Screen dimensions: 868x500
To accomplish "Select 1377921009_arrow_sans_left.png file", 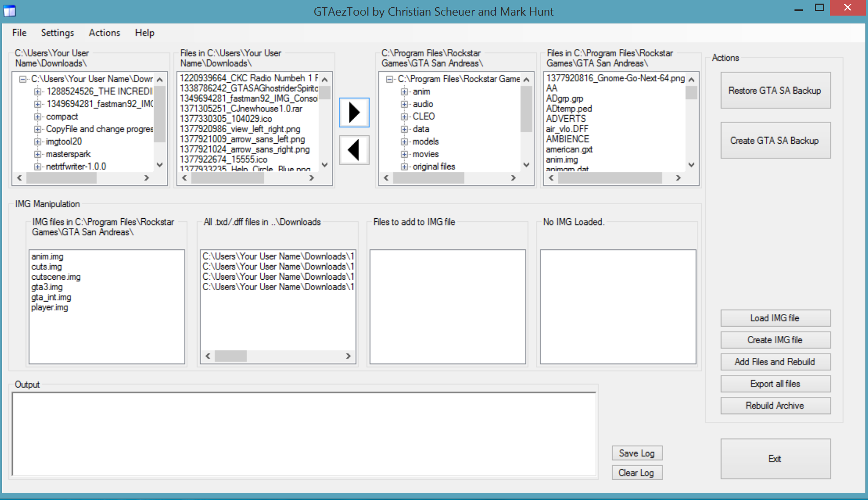I will (242, 139).
